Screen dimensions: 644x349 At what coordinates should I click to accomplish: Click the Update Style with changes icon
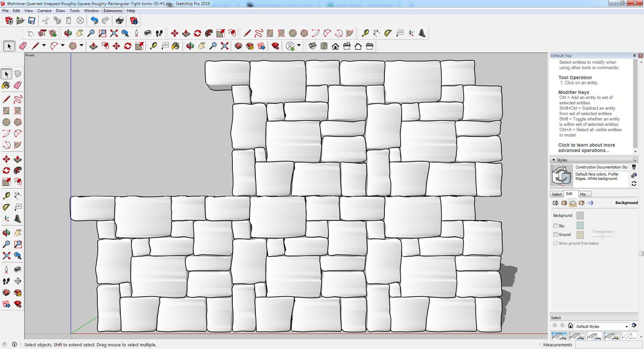[x=634, y=184]
